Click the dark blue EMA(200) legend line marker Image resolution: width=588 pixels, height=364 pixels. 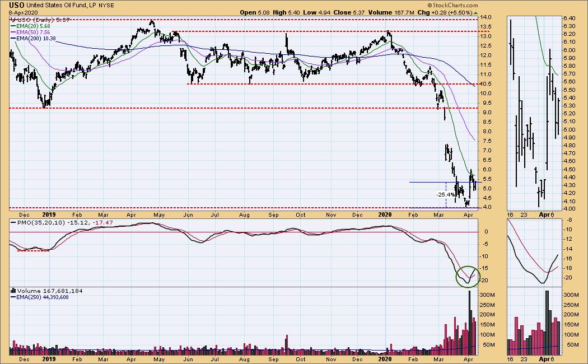point(13,38)
